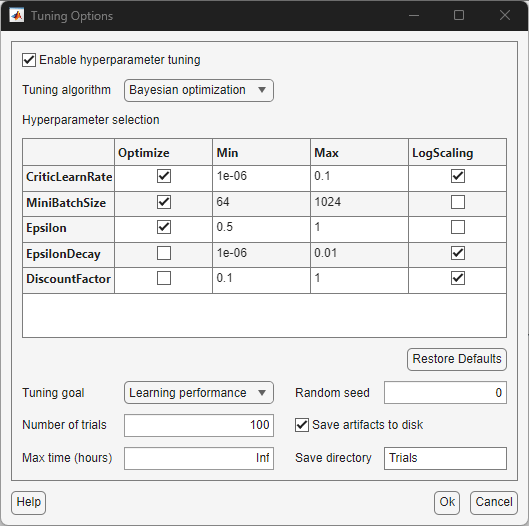Uncheck Optimize for MiniBatchSize

[x=164, y=202]
